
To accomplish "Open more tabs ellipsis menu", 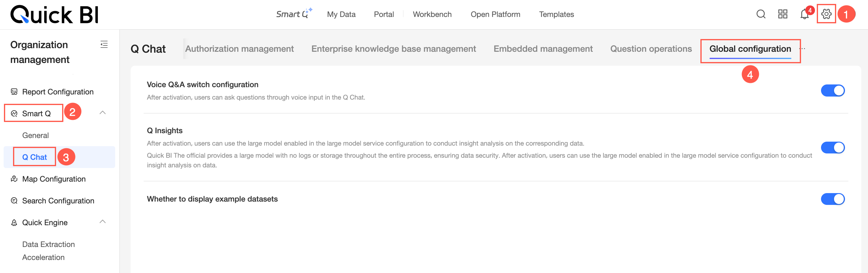I will 802,49.
